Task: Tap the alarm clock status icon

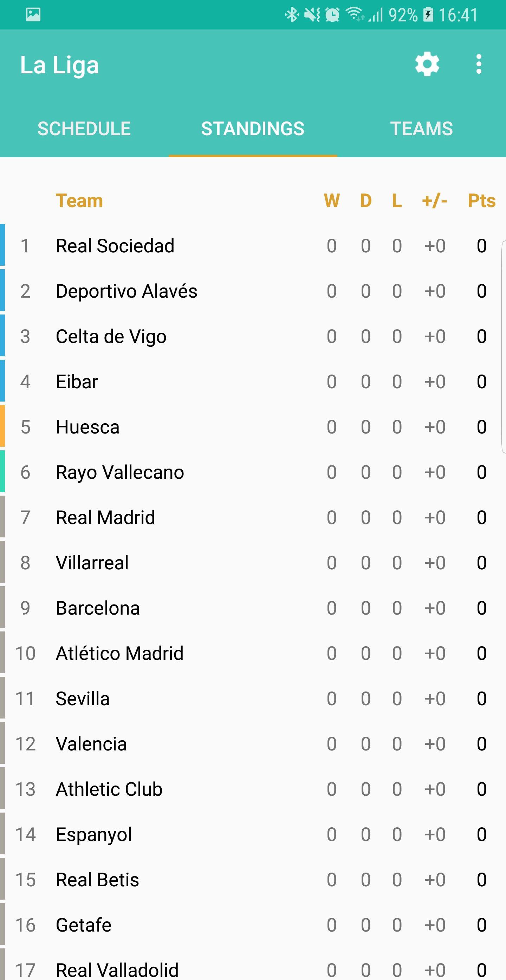Action: click(x=332, y=15)
